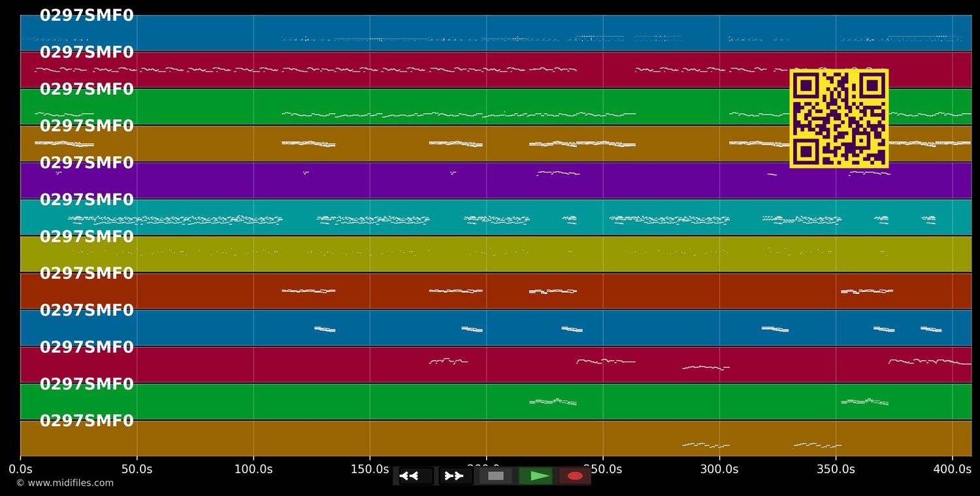
Task: Select the first crimson 0297SMF0 track lane
Action: [496, 70]
